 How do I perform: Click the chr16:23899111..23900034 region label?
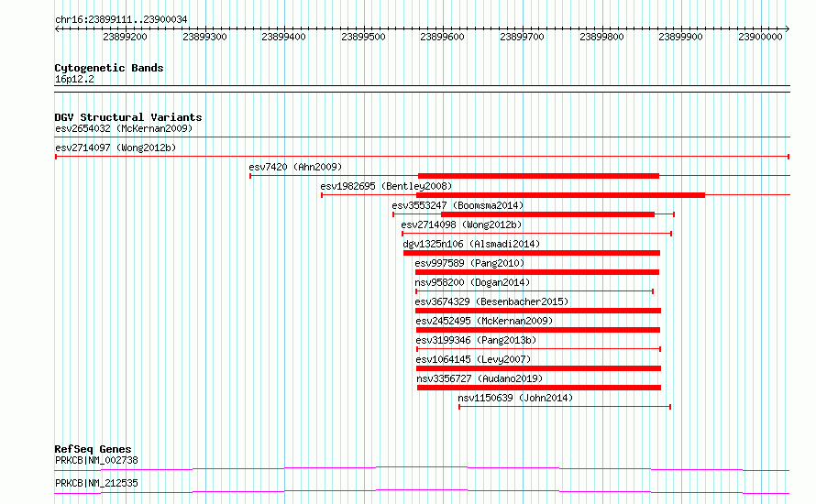tap(121, 20)
